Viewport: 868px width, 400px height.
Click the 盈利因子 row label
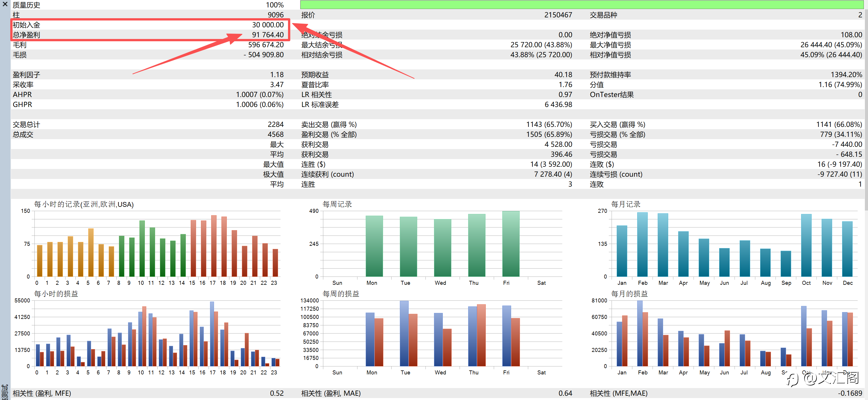pos(26,75)
